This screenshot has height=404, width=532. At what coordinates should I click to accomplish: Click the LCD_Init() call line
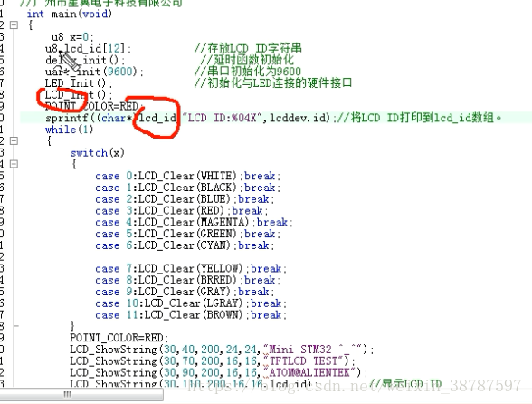tap(79, 95)
